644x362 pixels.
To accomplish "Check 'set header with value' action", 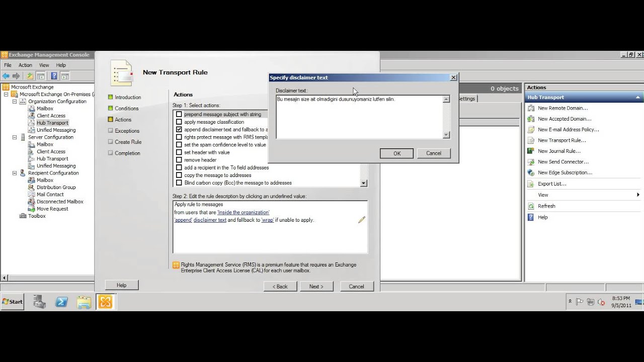I will 179,152.
